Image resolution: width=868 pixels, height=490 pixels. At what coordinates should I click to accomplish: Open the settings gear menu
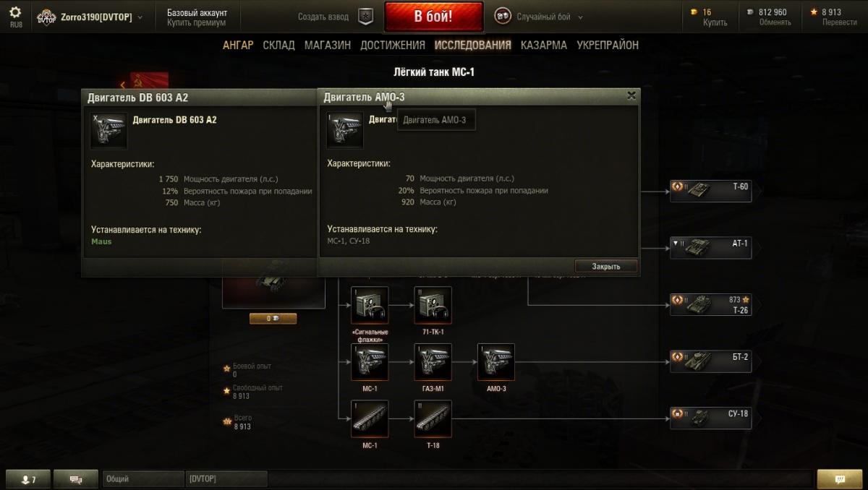16,13
